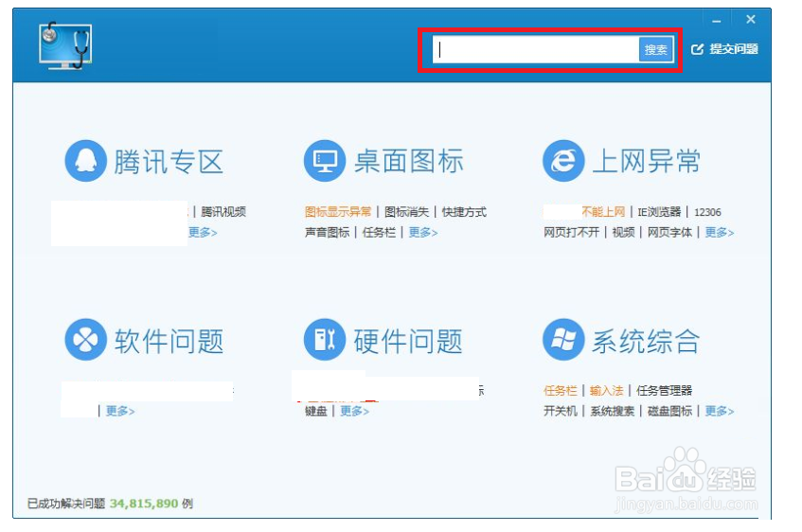Select the 键盘 issue

tap(316, 411)
